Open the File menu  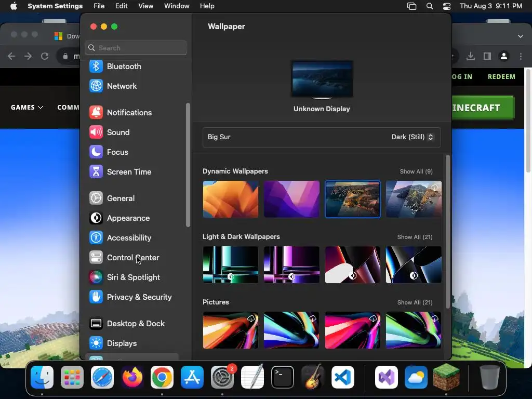[99, 6]
